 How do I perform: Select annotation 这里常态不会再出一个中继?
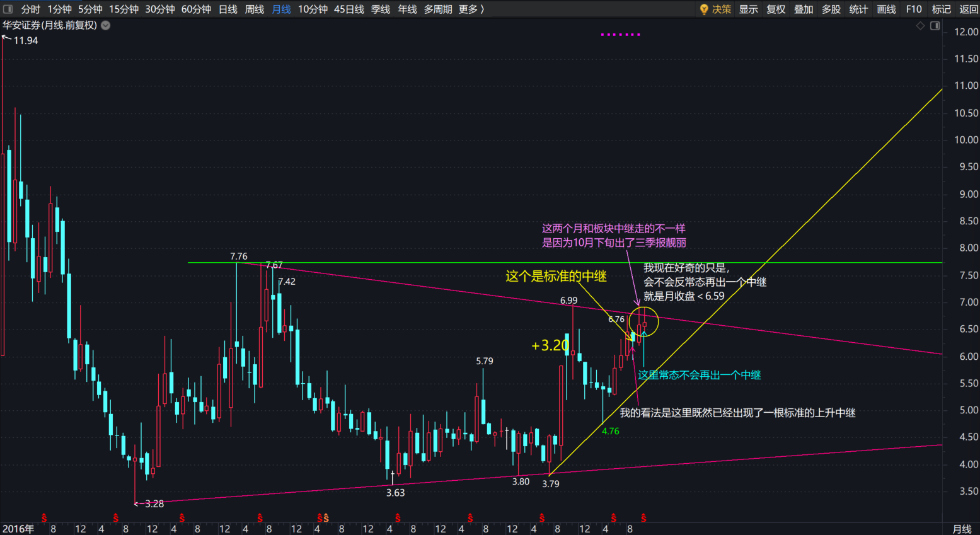tap(700, 375)
